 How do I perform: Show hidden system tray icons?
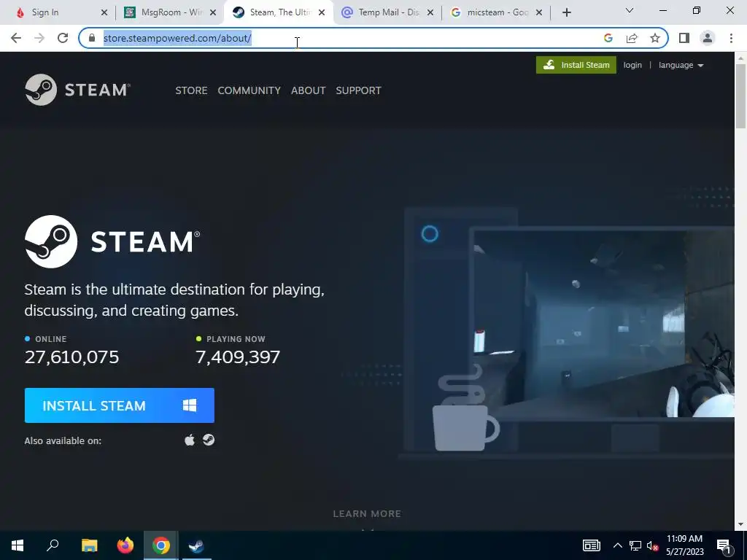tap(617, 545)
